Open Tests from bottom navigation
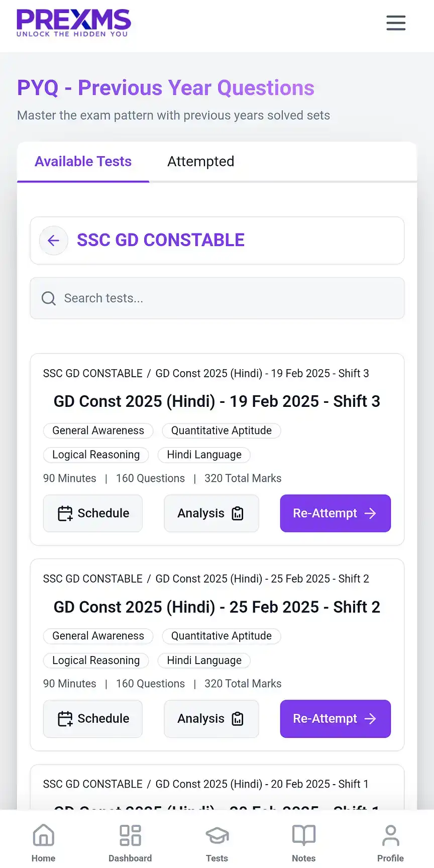The height and width of the screenshot is (868, 434). (217, 843)
